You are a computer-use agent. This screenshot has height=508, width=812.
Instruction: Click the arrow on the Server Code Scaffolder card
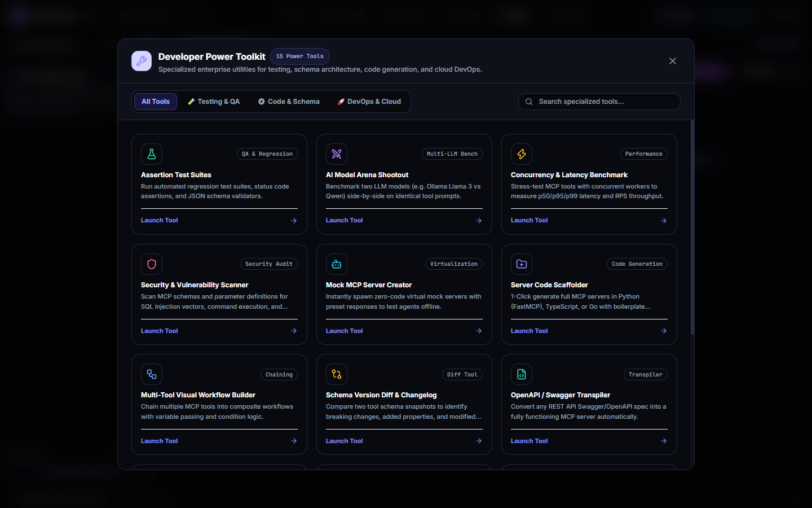(x=664, y=331)
